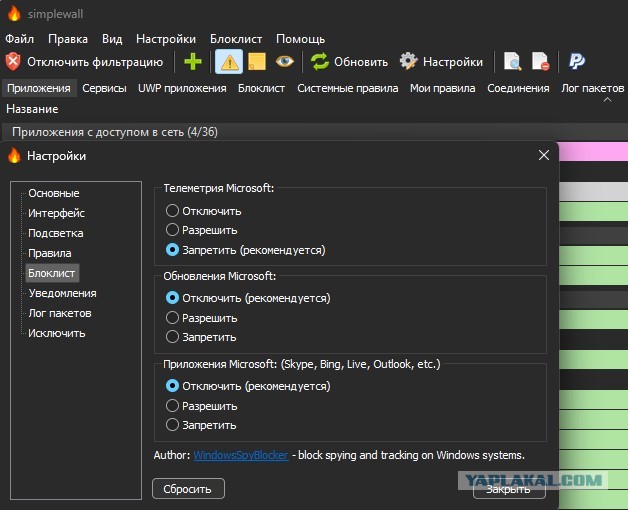
Task: Open Подсветка settings category
Action: tap(56, 233)
